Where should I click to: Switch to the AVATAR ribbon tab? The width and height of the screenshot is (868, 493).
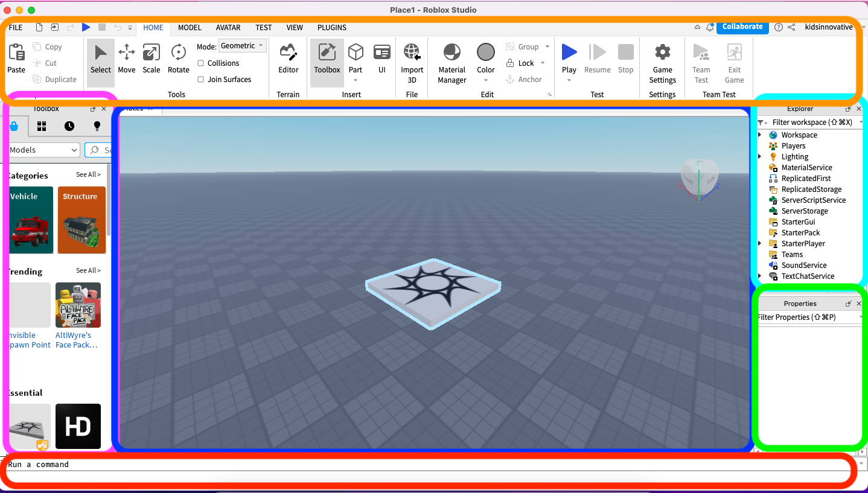[228, 28]
